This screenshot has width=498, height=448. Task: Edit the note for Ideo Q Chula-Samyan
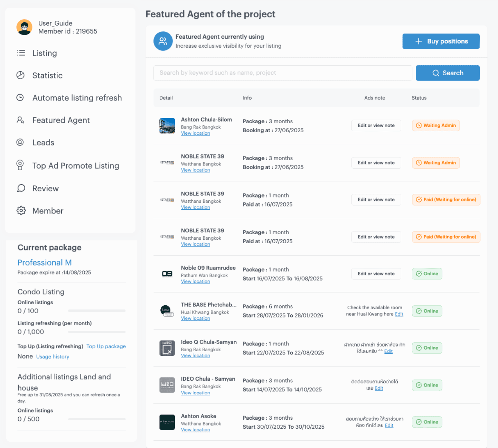pos(388,351)
